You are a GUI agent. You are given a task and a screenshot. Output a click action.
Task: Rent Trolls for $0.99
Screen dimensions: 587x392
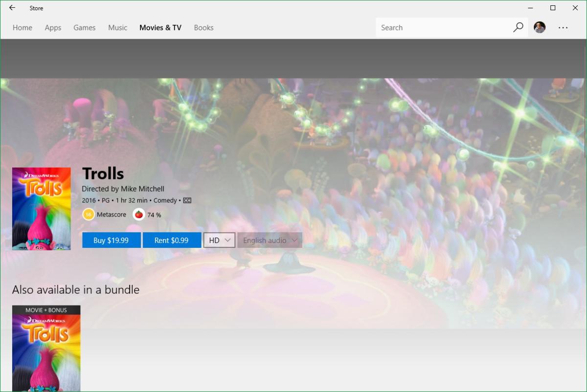[x=172, y=240]
